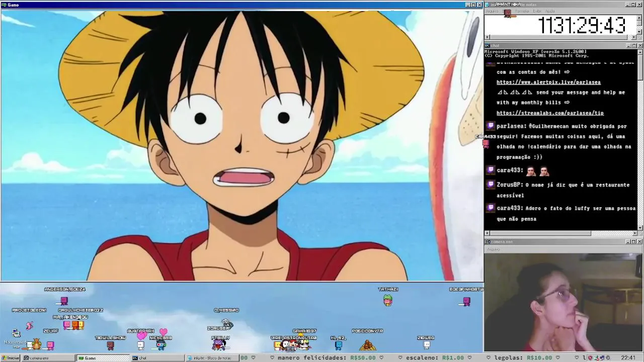This screenshot has height=362, width=644.
Task: Follow the alertpix.live/parlasea link in chat
Action: coord(548,82)
